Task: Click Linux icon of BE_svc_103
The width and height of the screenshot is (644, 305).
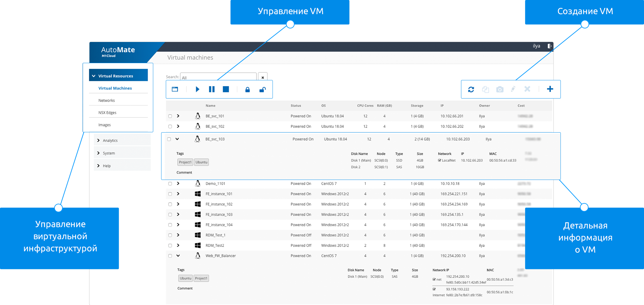Action: click(x=198, y=139)
